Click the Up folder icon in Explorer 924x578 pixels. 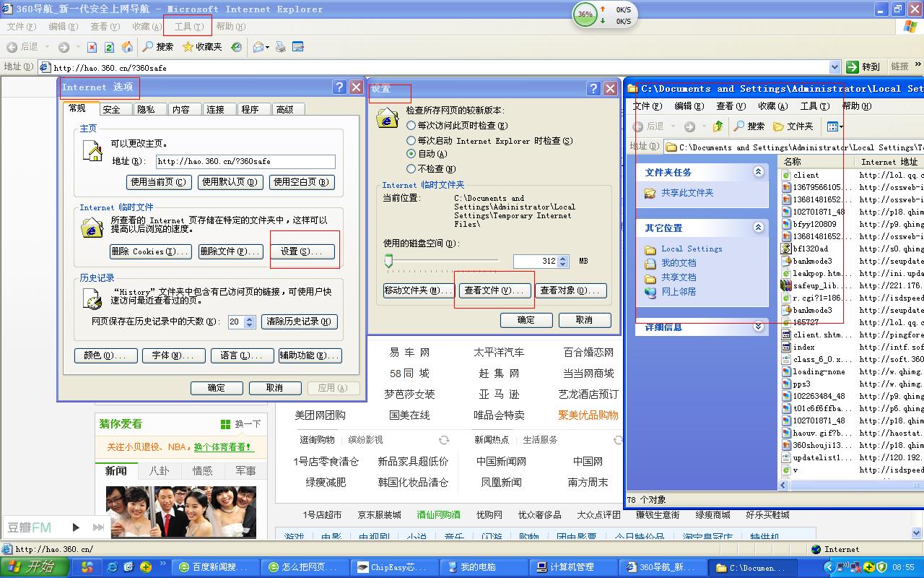click(718, 126)
